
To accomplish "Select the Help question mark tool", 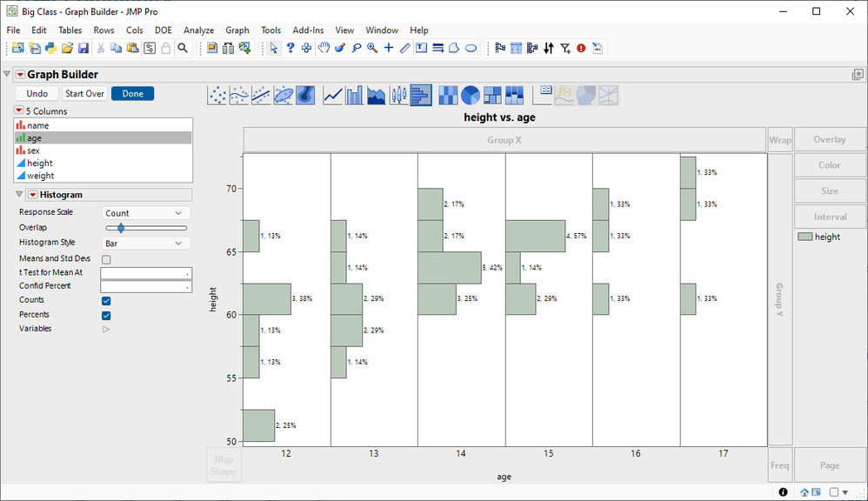I will tap(290, 48).
